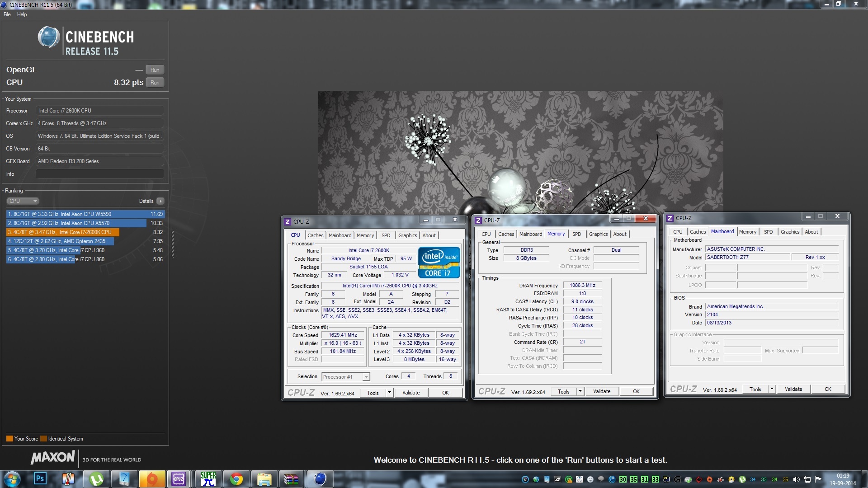
Task: Open Tools dropdown arrow in Mainboard window
Action: point(772,389)
